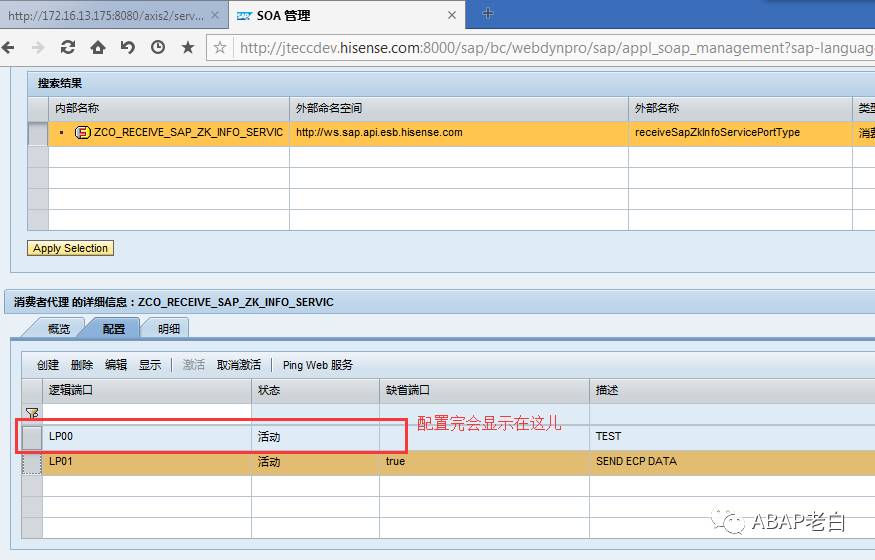This screenshot has width=875, height=560.
Task: Open the 配置 tab
Action: coord(114,329)
